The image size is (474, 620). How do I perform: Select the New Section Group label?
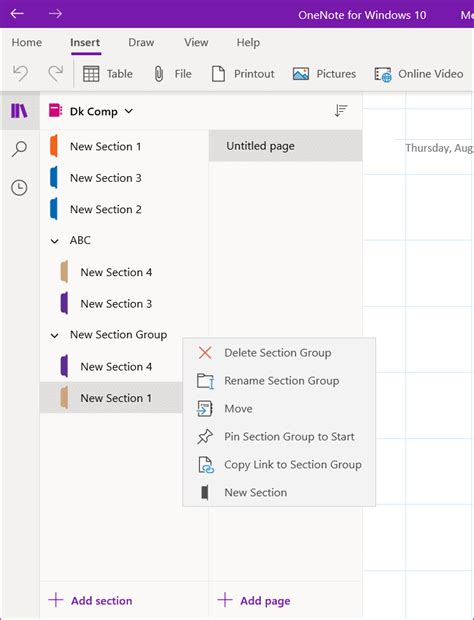point(119,335)
